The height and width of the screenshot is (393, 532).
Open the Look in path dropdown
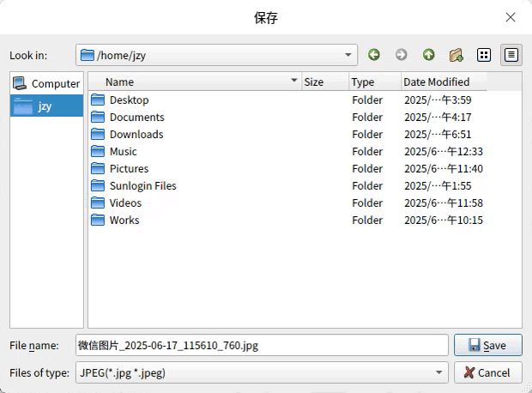[348, 55]
